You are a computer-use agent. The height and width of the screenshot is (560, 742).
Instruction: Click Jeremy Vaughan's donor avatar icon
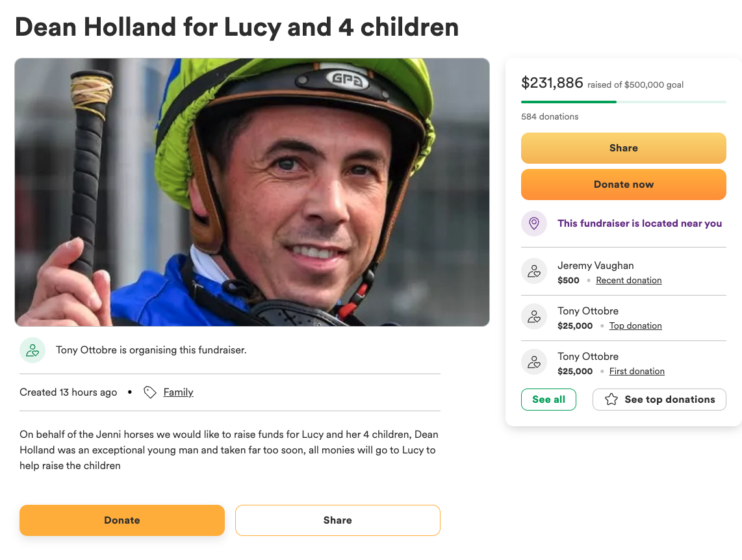(x=534, y=272)
